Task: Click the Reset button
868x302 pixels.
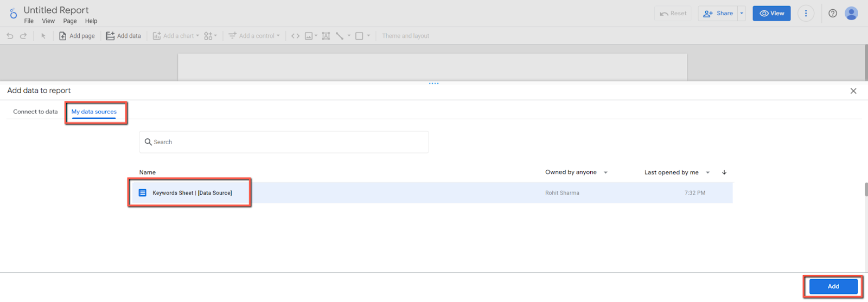Action: pyautogui.click(x=673, y=14)
